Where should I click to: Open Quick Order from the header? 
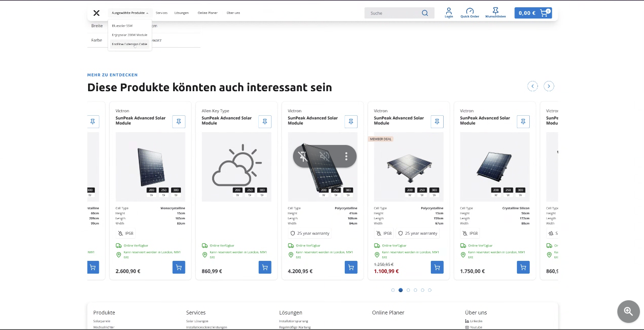[x=470, y=13]
